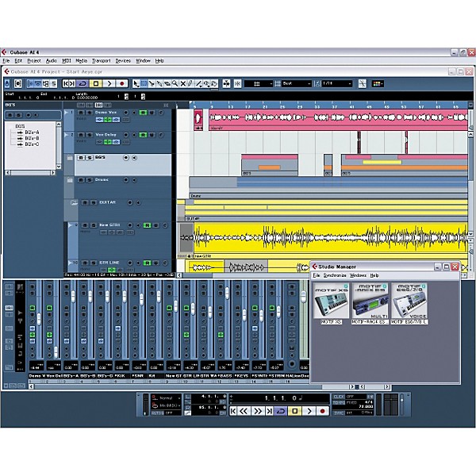The height and width of the screenshot is (476, 476).
Task: Select the Zoom magnifier tool
Action: point(175,83)
